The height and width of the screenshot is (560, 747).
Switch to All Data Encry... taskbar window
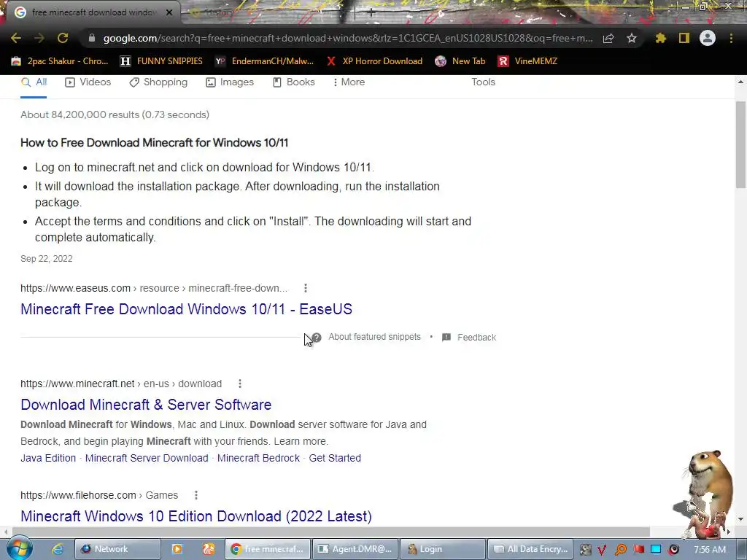click(530, 549)
